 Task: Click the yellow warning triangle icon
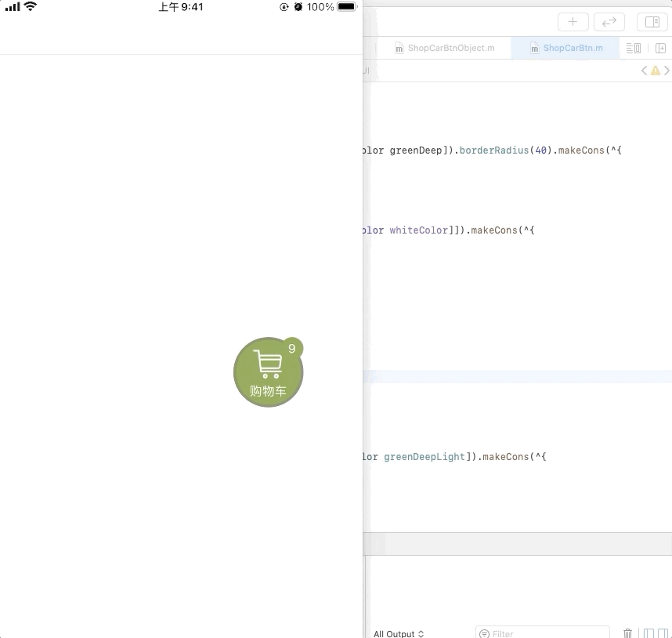pos(656,71)
